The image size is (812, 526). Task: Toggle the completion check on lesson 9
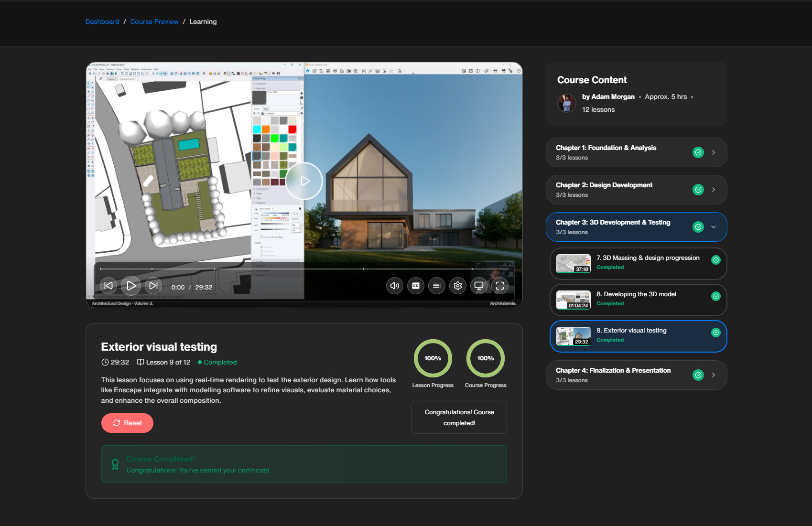coord(715,333)
